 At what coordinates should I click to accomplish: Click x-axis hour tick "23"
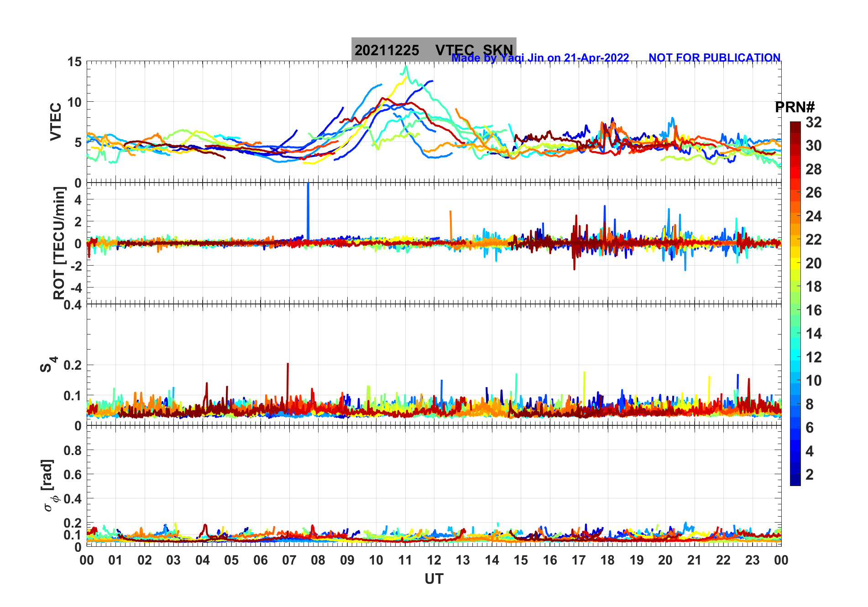(753, 560)
